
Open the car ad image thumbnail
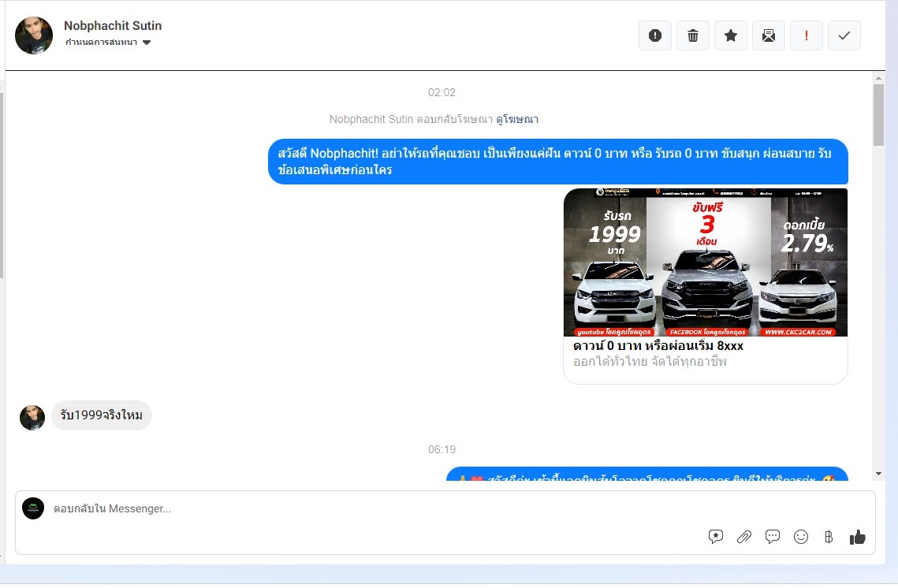point(705,262)
